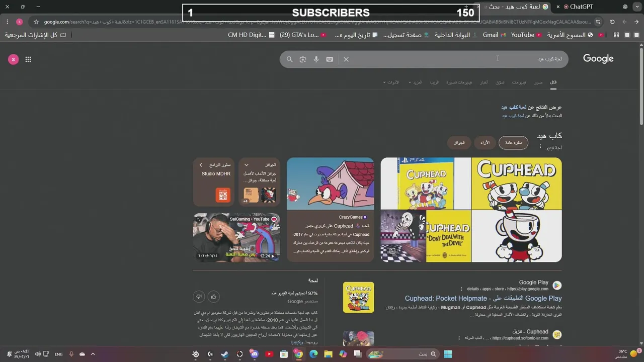Click the Google search magnifier icon
The width and height of the screenshot is (644, 362).
click(289, 59)
